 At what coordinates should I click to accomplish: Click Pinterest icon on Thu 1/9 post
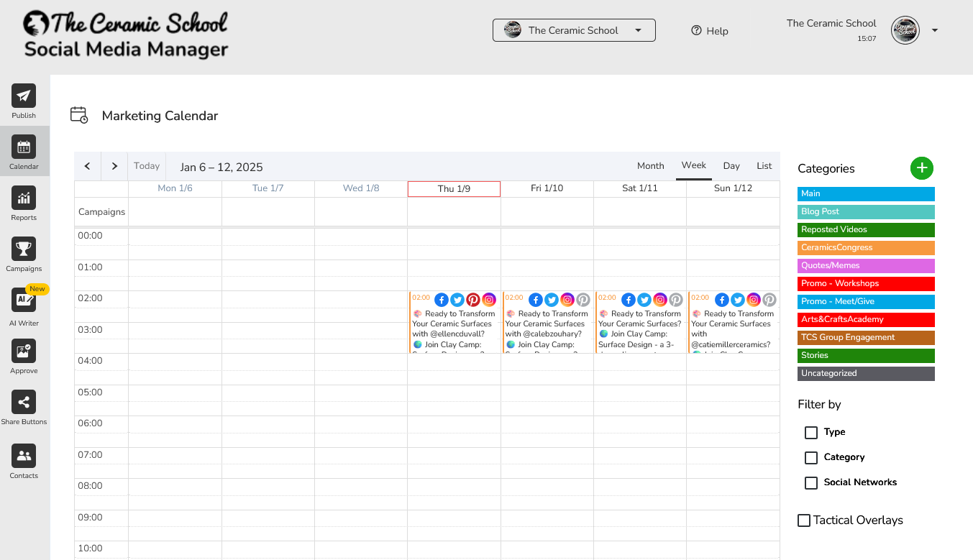point(473,300)
